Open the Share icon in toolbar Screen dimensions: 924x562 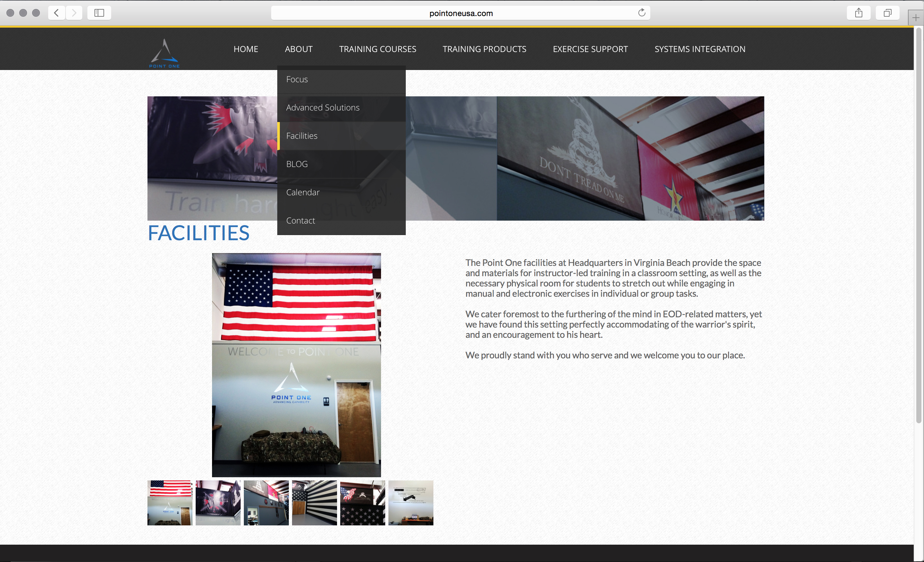click(858, 13)
